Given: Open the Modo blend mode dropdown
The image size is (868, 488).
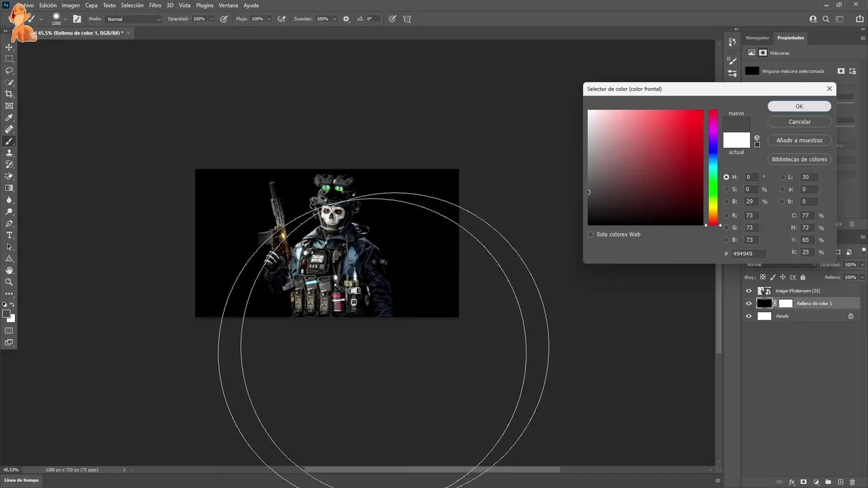Looking at the screenshot, I should click(134, 19).
